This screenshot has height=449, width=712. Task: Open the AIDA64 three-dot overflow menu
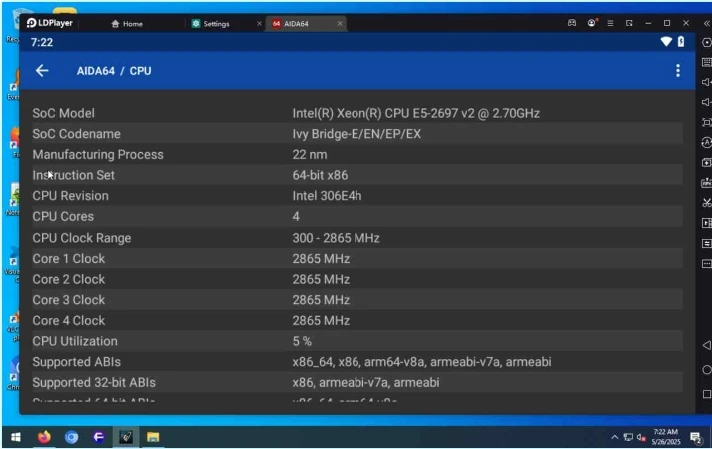677,70
